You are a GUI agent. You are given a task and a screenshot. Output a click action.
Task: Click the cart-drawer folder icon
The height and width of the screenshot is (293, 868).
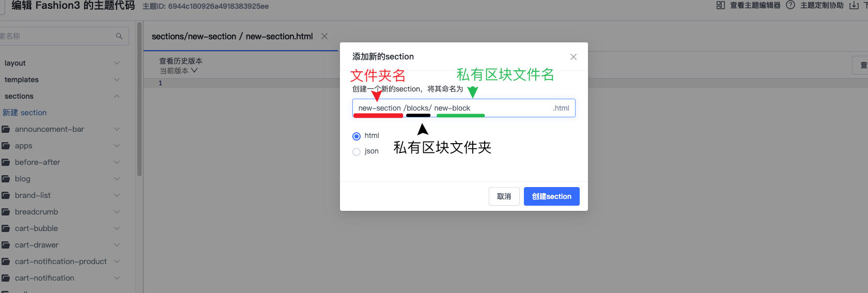6,245
